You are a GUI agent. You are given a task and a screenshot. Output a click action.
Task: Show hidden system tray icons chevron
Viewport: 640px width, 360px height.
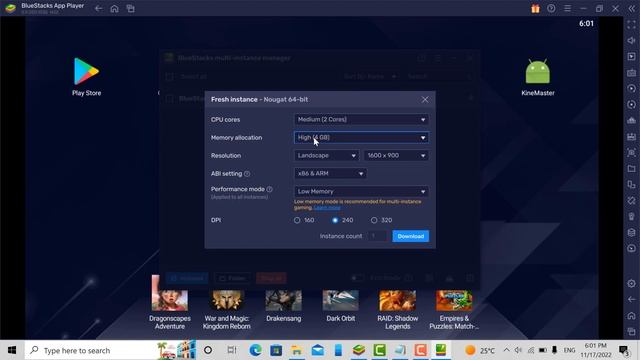507,350
